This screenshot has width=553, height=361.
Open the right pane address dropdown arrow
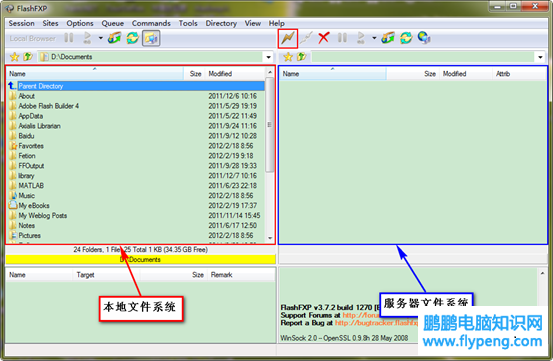pos(540,57)
